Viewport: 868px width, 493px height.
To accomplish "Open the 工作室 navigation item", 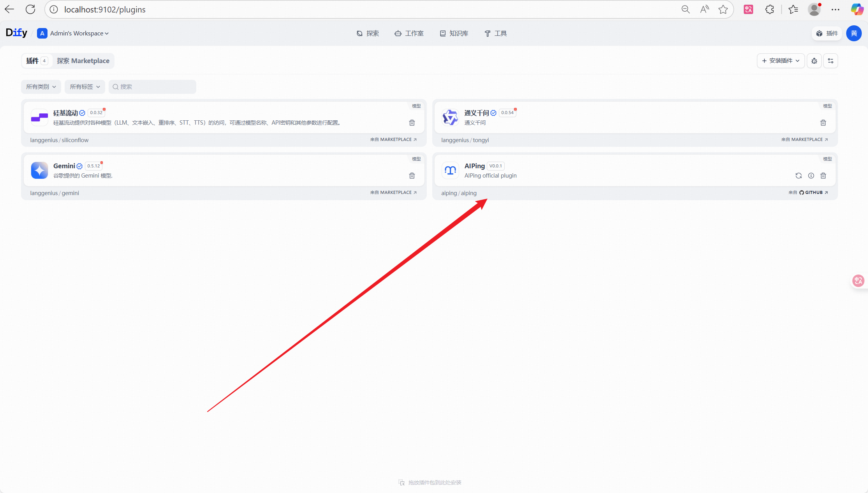I will pyautogui.click(x=409, y=33).
